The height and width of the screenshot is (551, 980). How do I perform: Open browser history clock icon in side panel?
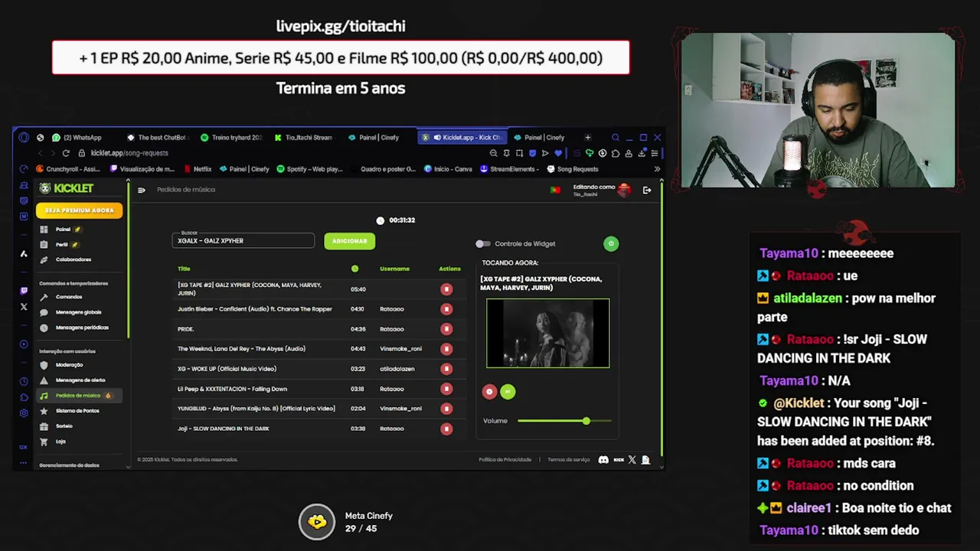point(24,381)
